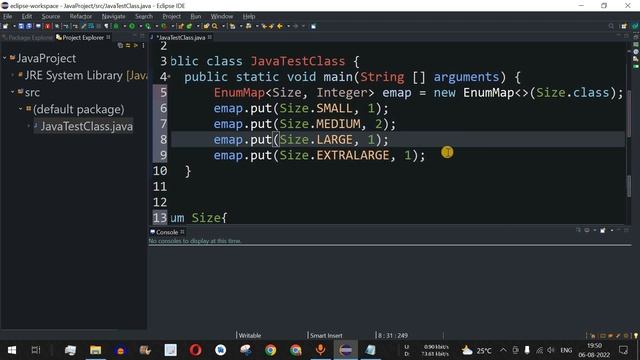
Task: Click the weather 25°C taskbar widget
Action: pos(476,350)
